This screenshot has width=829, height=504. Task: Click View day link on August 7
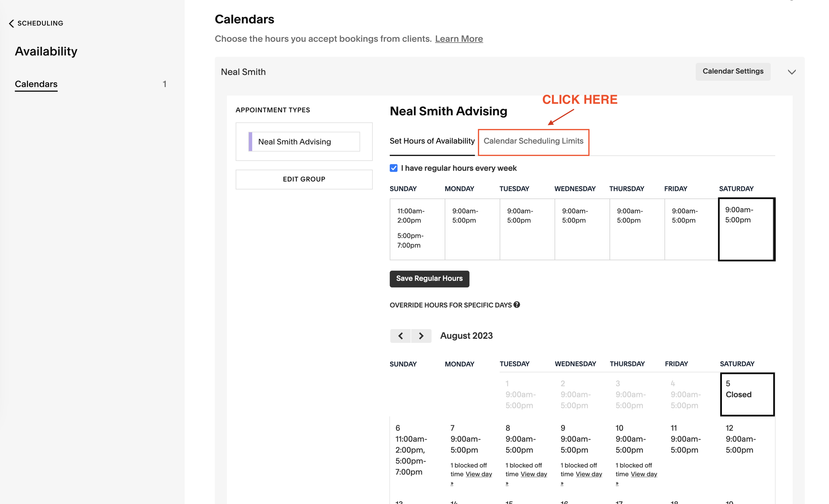478,474
